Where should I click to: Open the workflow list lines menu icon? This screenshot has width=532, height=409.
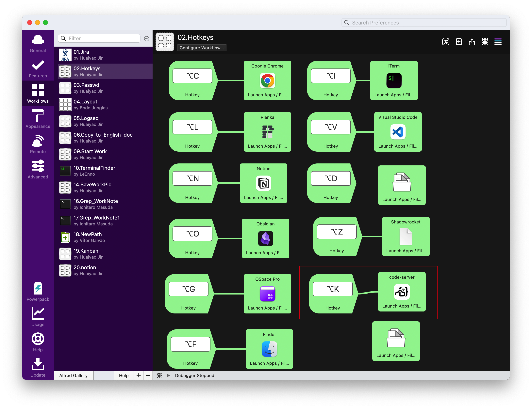tap(498, 42)
